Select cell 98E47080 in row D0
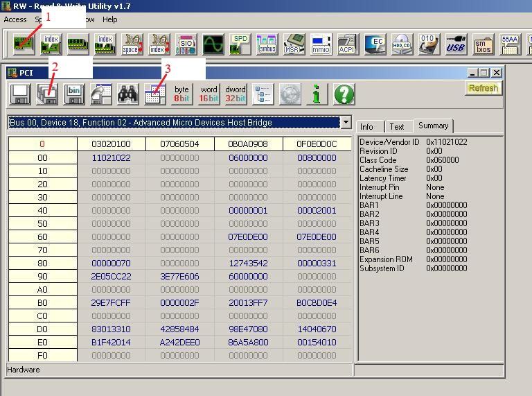Screen dimensions: 532x396 pyautogui.click(x=248, y=329)
